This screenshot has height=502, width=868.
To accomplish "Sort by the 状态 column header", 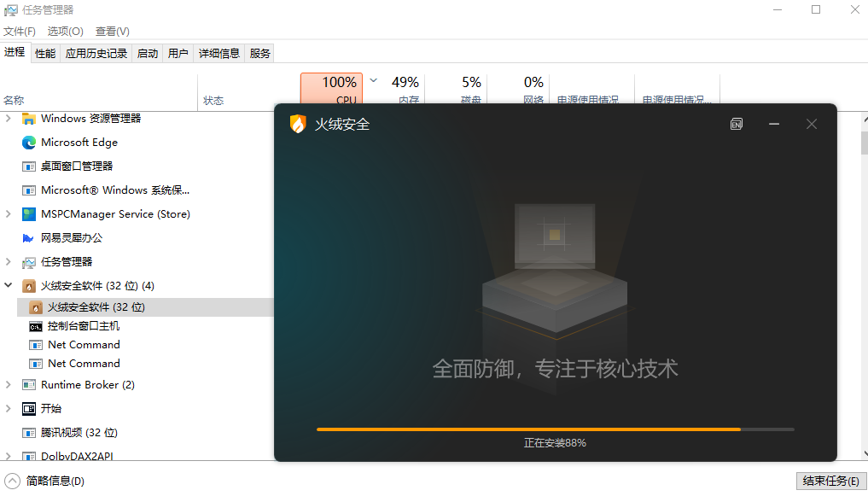I will point(248,92).
